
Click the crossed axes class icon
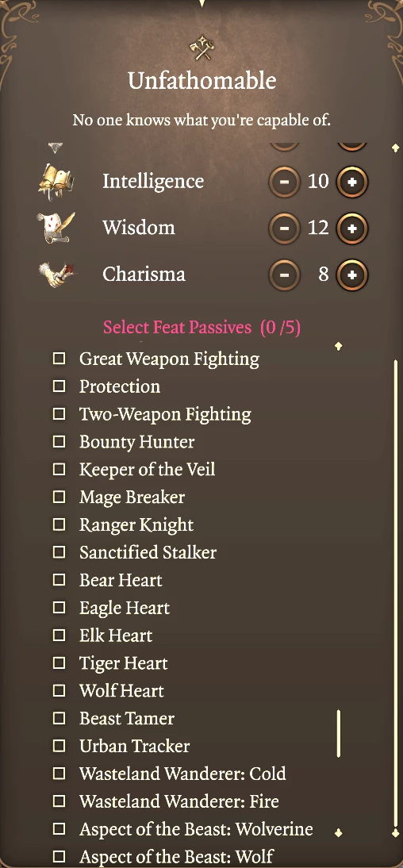(x=201, y=48)
